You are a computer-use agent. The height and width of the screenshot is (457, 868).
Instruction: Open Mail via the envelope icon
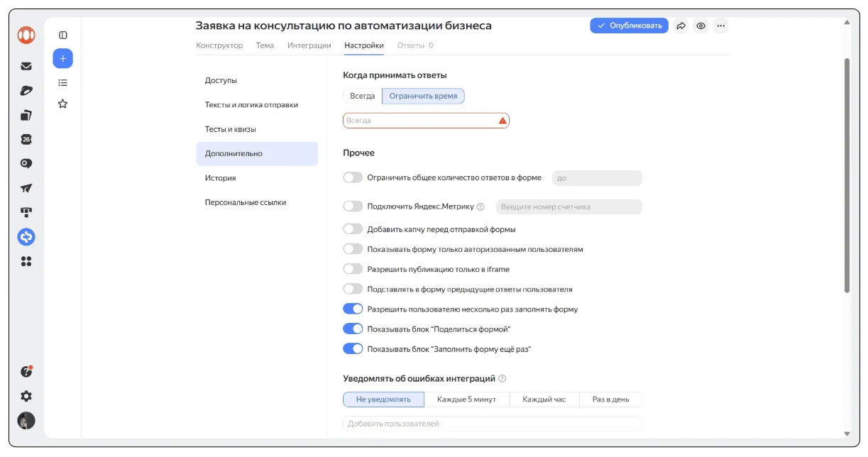[x=26, y=66]
